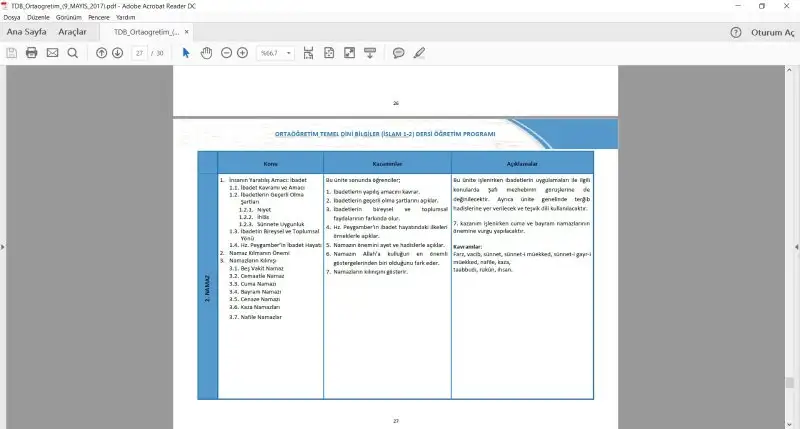The height and width of the screenshot is (429, 800).
Task: Open the Yardım menu
Action: pos(126,17)
